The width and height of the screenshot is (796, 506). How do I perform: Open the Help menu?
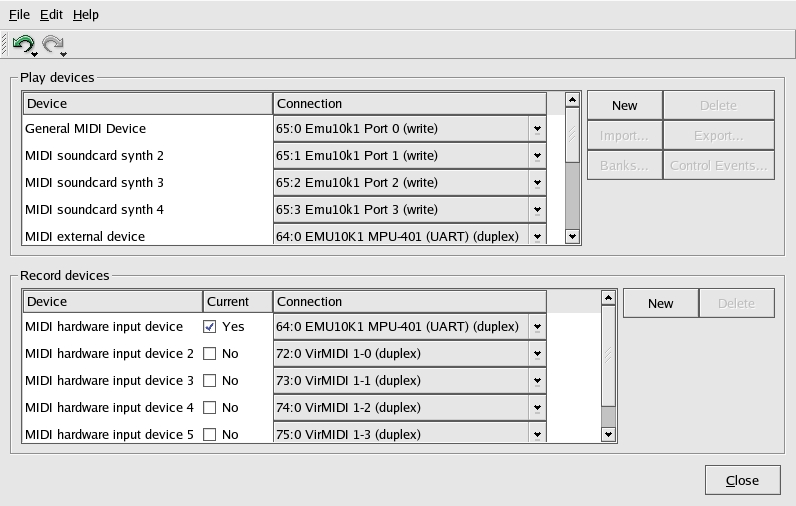pos(86,15)
